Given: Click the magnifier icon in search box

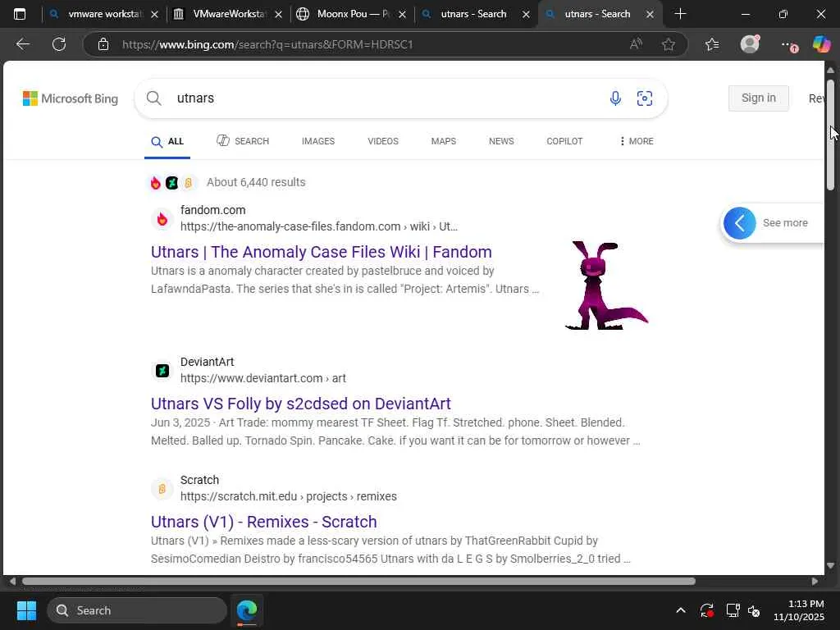Looking at the screenshot, I should coord(153,98).
